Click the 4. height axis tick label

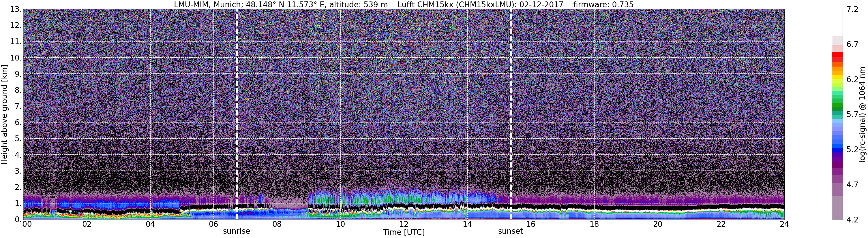tap(18, 155)
